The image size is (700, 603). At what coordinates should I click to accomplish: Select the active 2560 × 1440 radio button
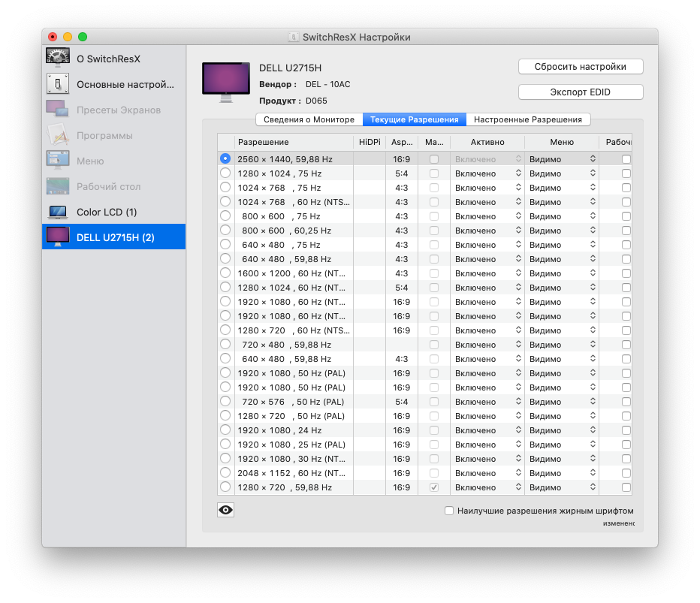(x=225, y=158)
